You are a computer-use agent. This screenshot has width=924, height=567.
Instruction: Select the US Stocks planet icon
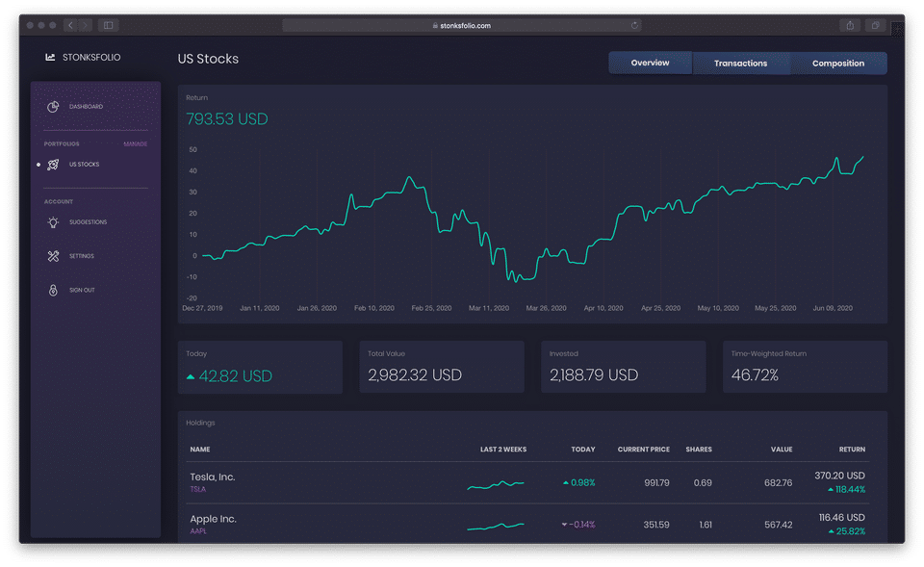[x=54, y=165]
